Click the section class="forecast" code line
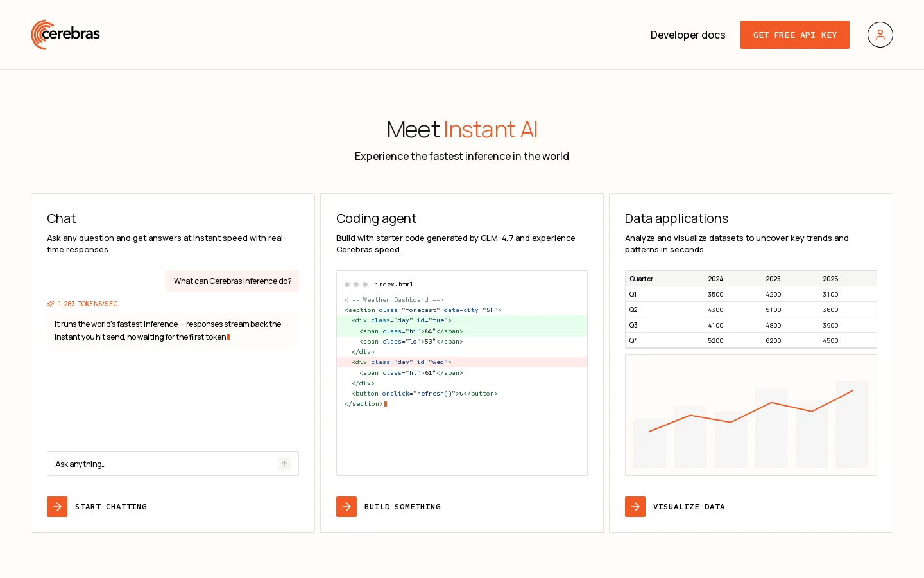 pos(423,310)
